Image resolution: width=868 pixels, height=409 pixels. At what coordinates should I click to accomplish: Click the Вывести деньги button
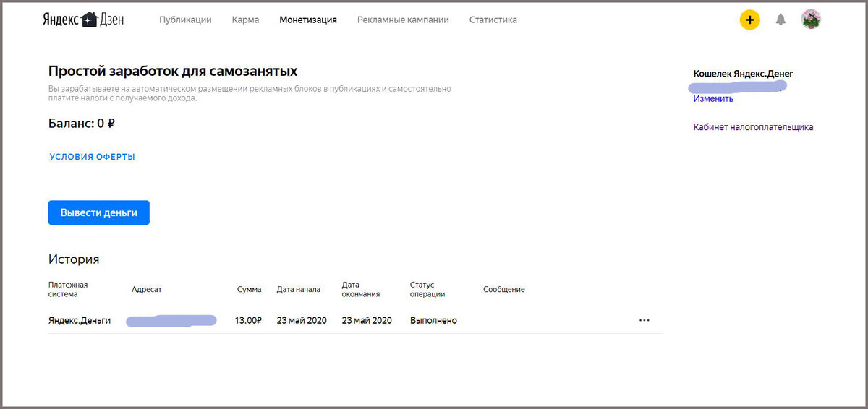pos(99,212)
